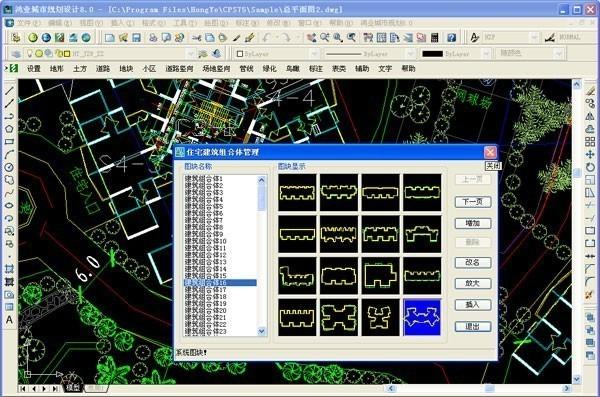The image size is (600, 397).
Task: Select the Circle tool in left toolbar
Action: [10, 167]
